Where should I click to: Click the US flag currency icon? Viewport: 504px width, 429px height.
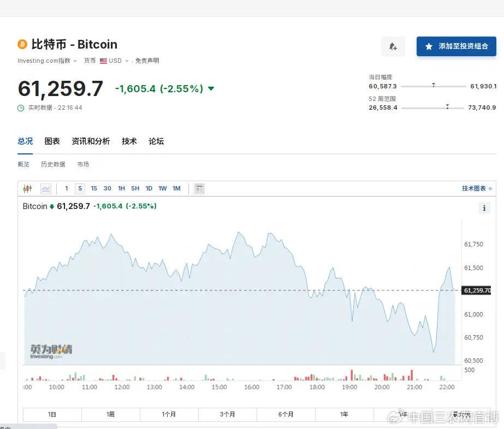click(x=103, y=61)
